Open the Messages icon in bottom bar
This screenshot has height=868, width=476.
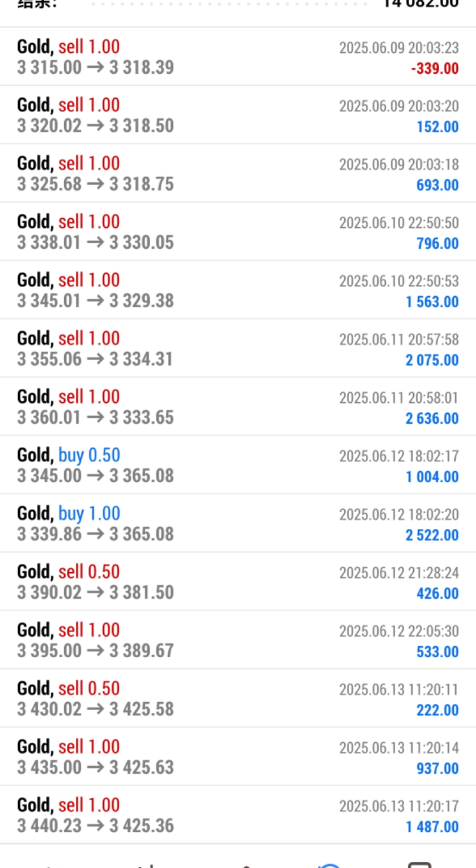coord(419,864)
